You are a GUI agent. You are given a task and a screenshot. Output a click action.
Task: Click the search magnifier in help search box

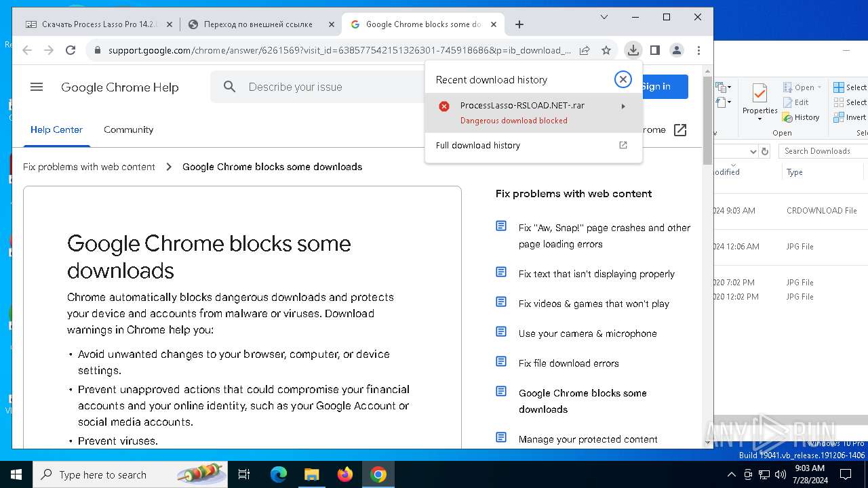(x=230, y=87)
